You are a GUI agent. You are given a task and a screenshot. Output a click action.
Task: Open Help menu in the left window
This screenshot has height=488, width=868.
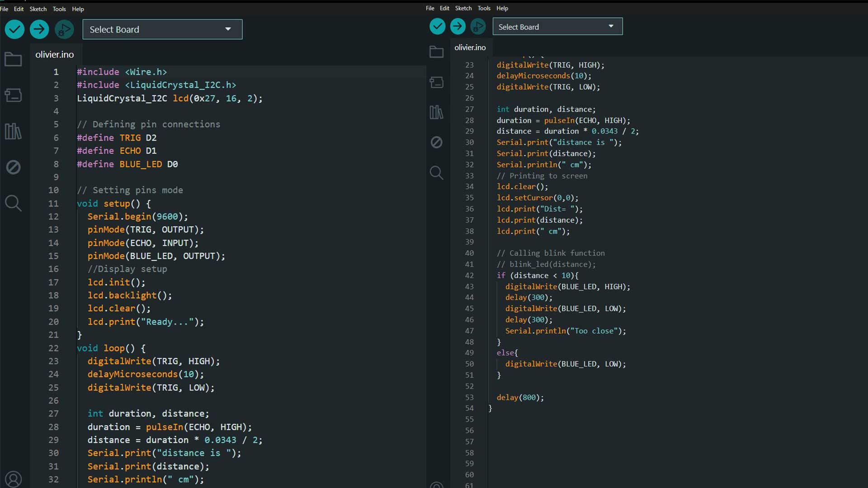coord(78,9)
